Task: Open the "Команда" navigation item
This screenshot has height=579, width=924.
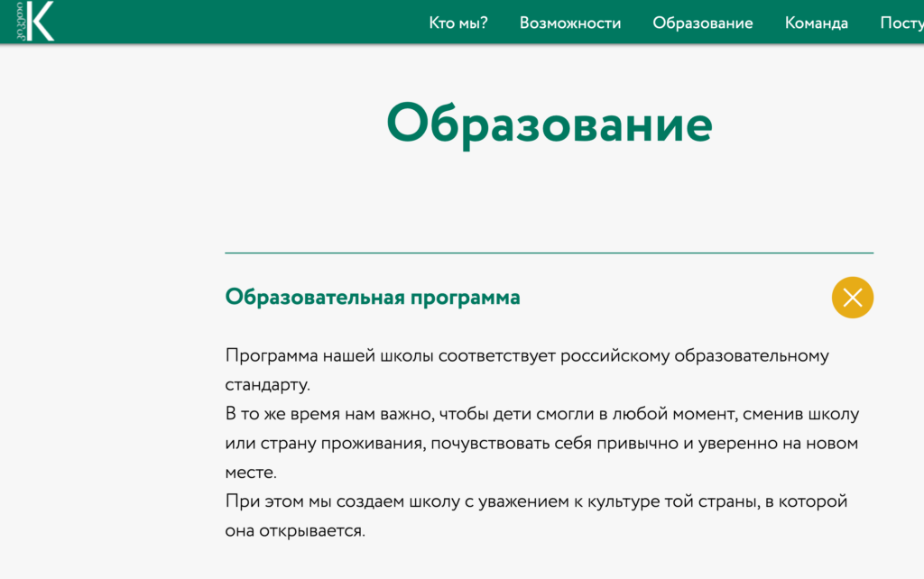Action: tap(816, 23)
